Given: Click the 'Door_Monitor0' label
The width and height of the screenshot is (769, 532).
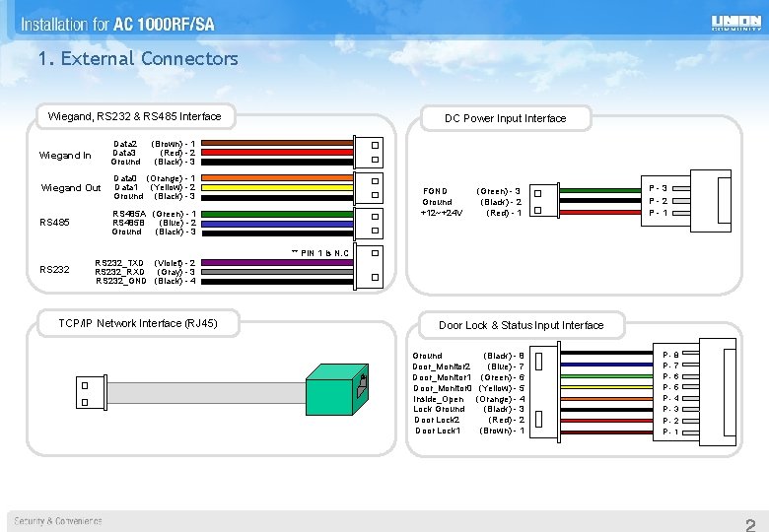Looking at the screenshot, I should (443, 388).
